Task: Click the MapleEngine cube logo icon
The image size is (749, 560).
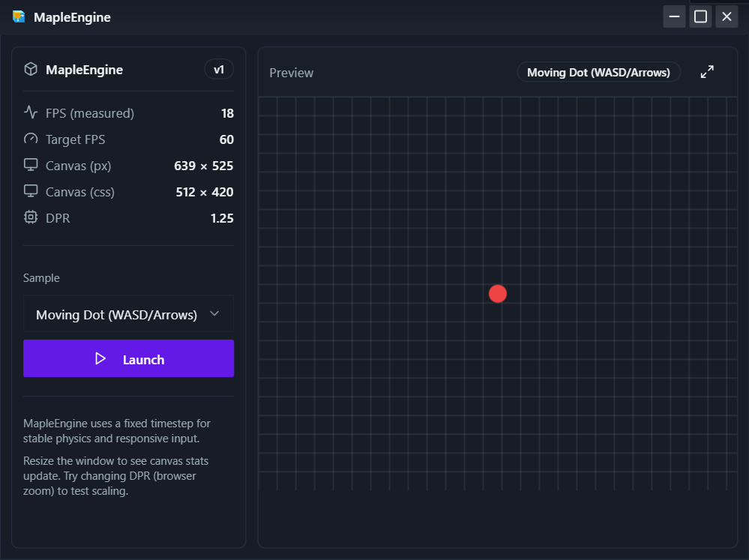Action: pos(31,69)
